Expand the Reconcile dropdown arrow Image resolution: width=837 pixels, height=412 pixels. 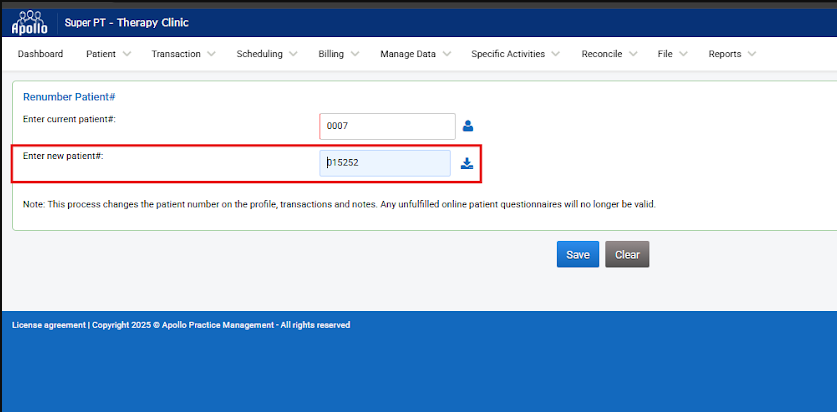click(631, 54)
